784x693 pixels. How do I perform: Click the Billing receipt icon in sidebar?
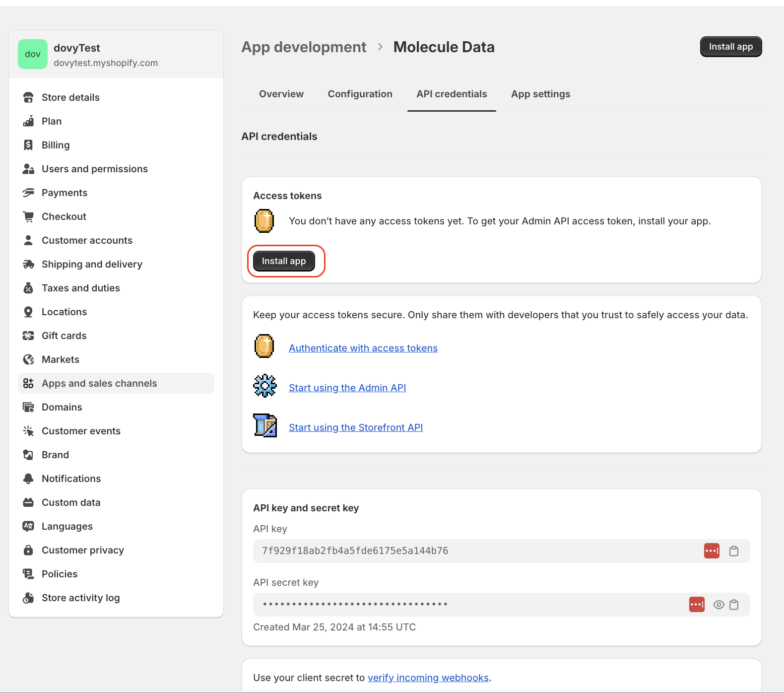pos(28,145)
